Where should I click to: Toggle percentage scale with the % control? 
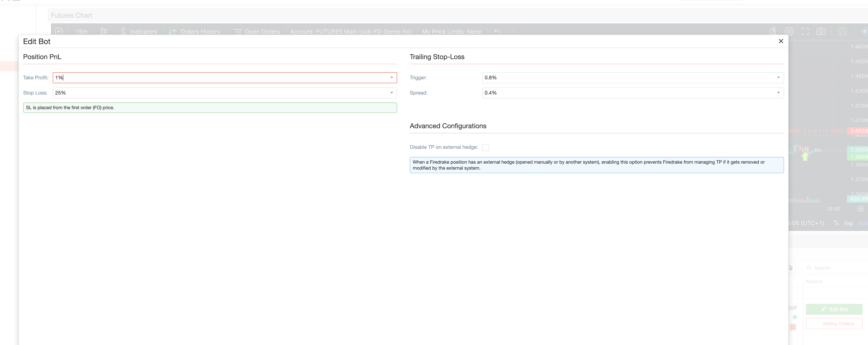point(836,223)
